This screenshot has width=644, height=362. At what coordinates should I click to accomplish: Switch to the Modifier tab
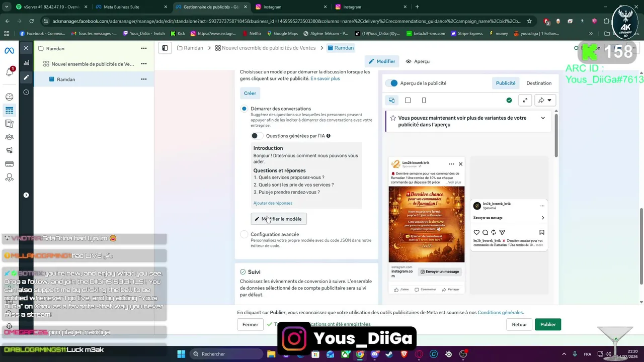[382, 61]
